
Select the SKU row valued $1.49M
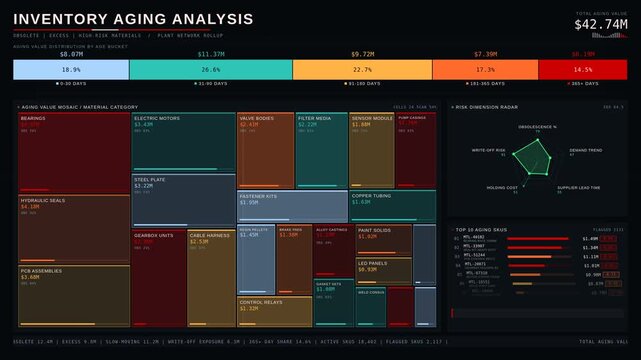click(x=536, y=239)
